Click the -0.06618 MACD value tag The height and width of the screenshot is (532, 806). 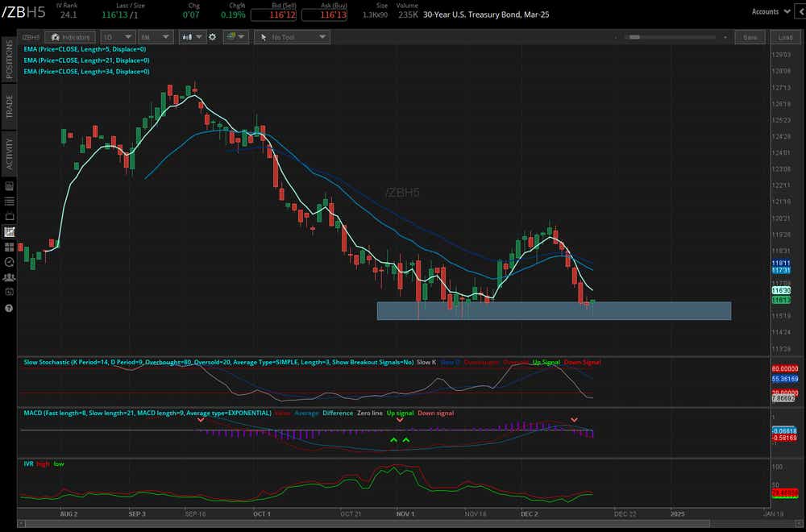coord(784,431)
